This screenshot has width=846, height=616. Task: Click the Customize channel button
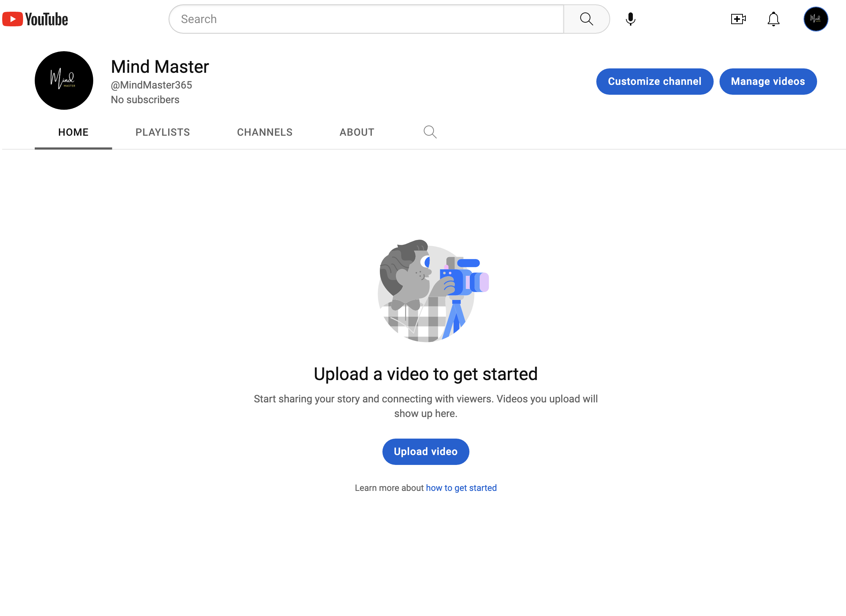click(x=654, y=81)
